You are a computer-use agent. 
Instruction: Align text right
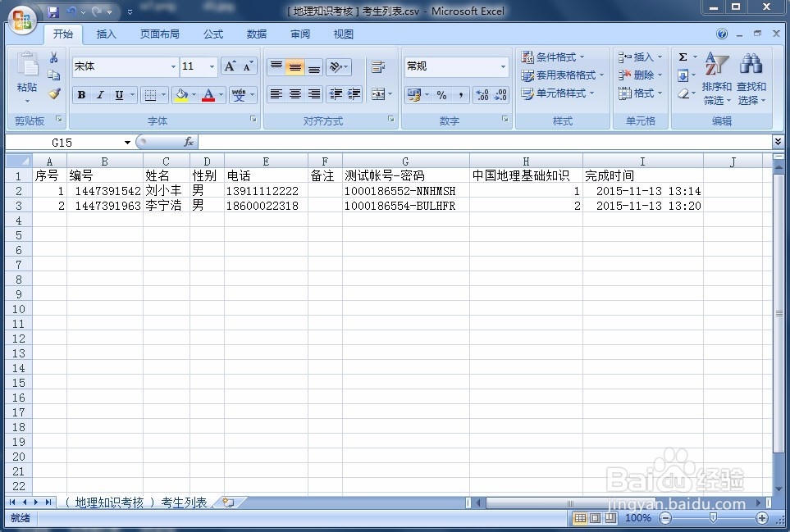pos(314,94)
